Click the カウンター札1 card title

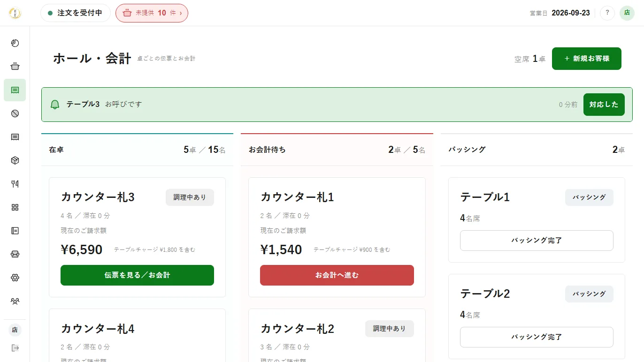(297, 197)
